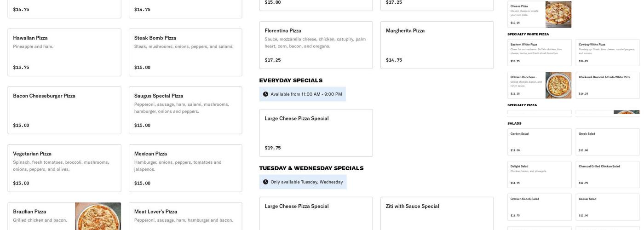The height and width of the screenshot is (230, 644).
Task: Click the Chicken Ranchero pizza image
Action: [x=558, y=85]
